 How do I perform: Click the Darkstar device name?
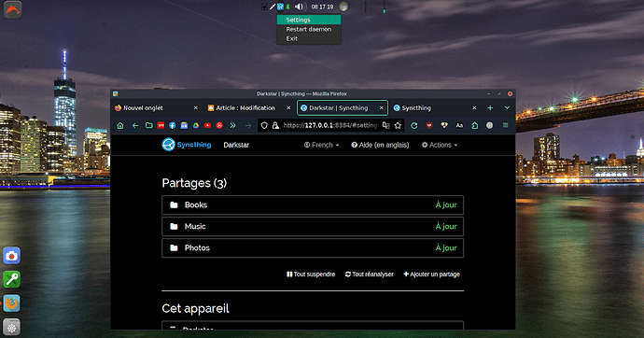pyautogui.click(x=236, y=145)
